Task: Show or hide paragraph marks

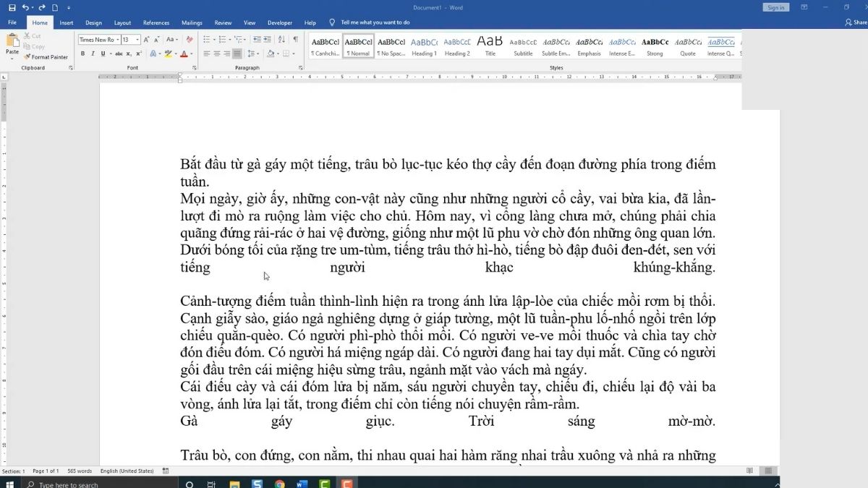Action: coord(295,40)
